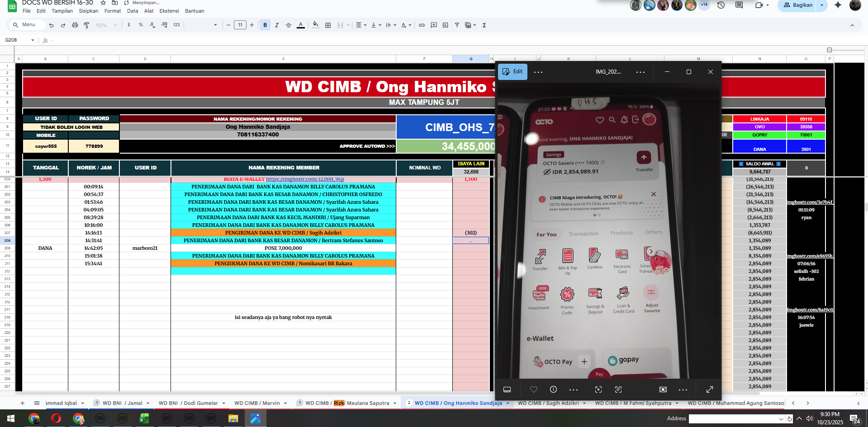Screen dimensions: 868x427
Task: Open the Bantuan menu
Action: [x=194, y=11]
